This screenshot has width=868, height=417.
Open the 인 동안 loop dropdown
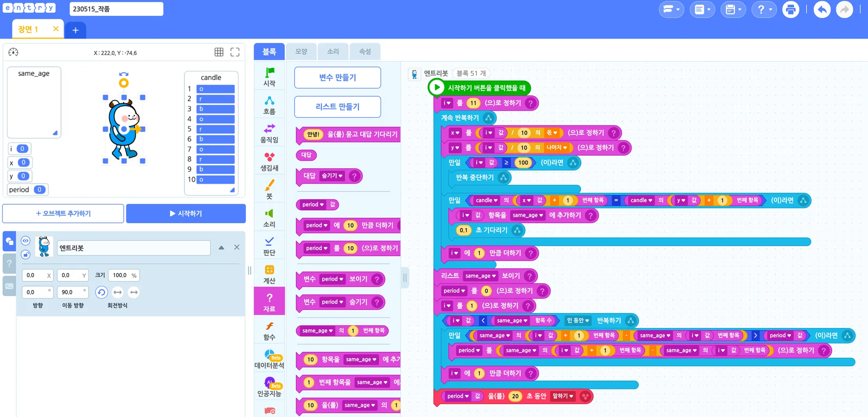click(x=579, y=320)
